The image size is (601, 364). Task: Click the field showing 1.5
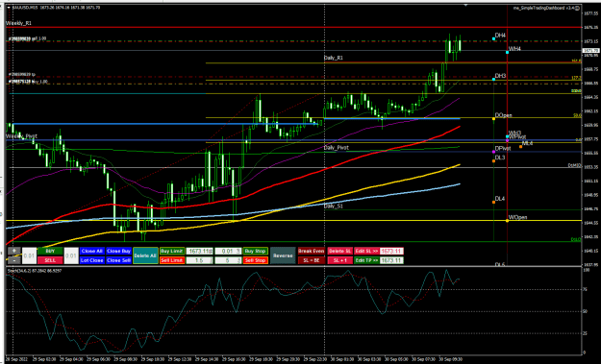click(x=200, y=260)
